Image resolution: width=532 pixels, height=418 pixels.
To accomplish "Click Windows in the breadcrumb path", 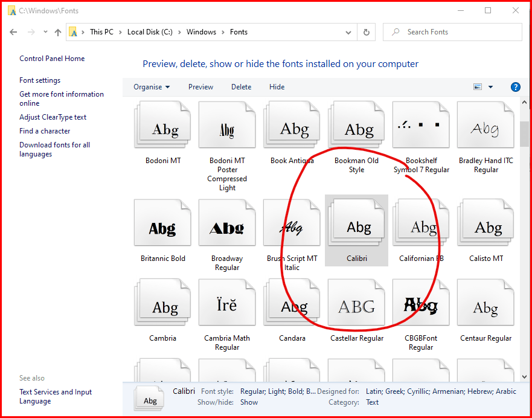I will [x=201, y=32].
